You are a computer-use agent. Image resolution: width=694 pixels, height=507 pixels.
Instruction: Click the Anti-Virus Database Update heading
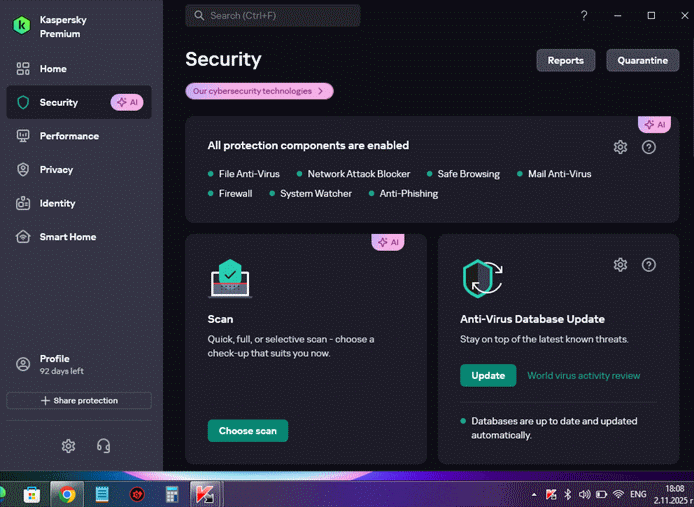click(x=532, y=319)
